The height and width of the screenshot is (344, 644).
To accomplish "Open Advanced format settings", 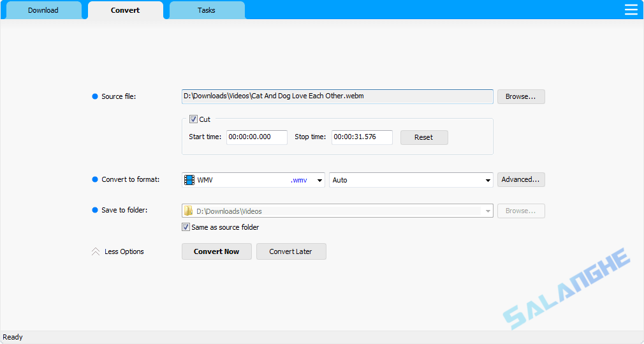I will pos(521,179).
